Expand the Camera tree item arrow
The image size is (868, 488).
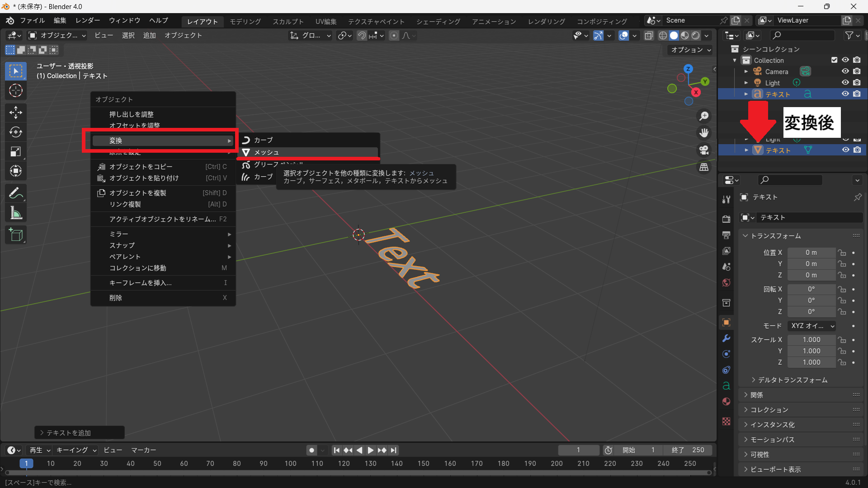[x=746, y=71]
